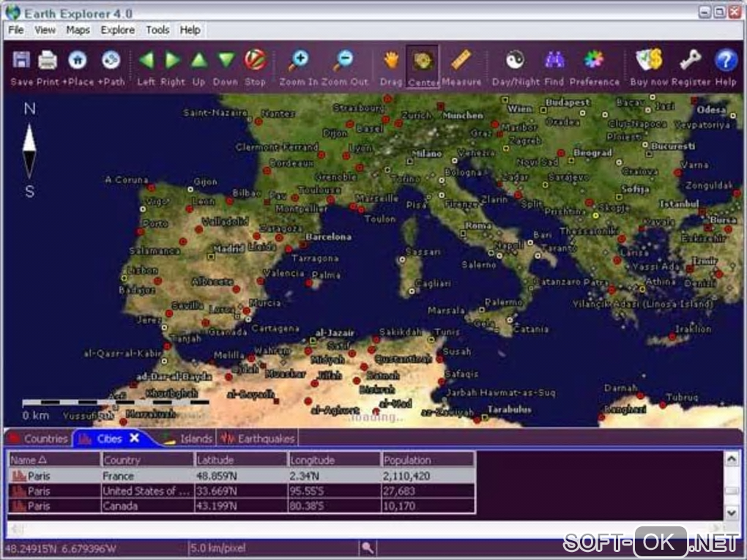Viewport: 747px width, 560px height.
Task: Select the Paris, United States row
Action: click(x=242, y=491)
